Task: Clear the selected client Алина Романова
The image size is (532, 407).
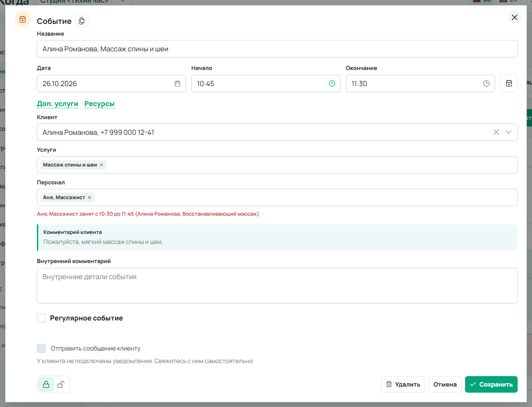Action: (496, 132)
